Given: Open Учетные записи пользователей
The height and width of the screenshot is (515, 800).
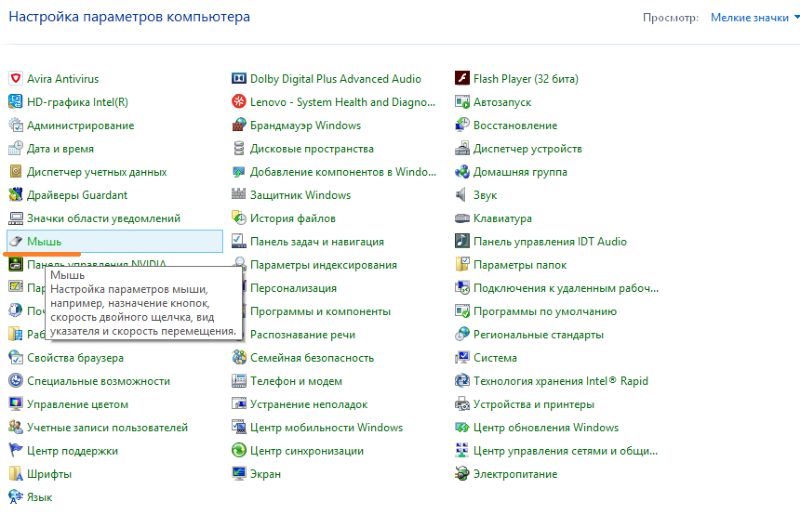Looking at the screenshot, I should 107,428.
